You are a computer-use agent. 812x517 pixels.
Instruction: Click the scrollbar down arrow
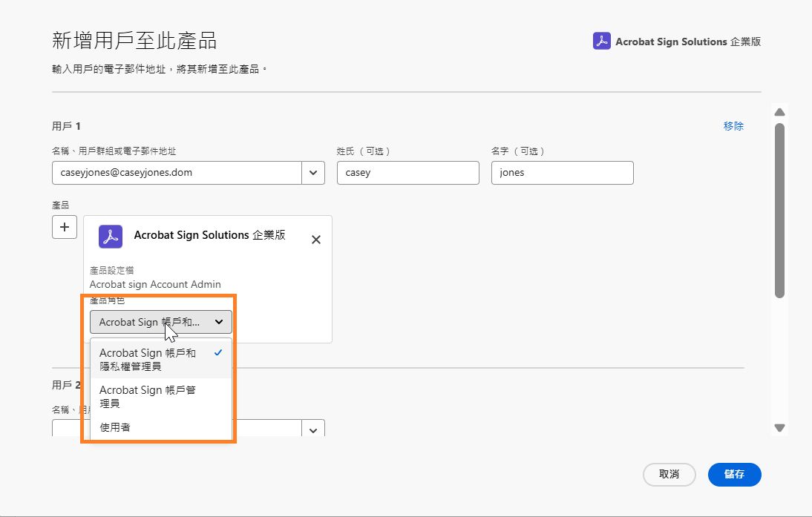(779, 427)
